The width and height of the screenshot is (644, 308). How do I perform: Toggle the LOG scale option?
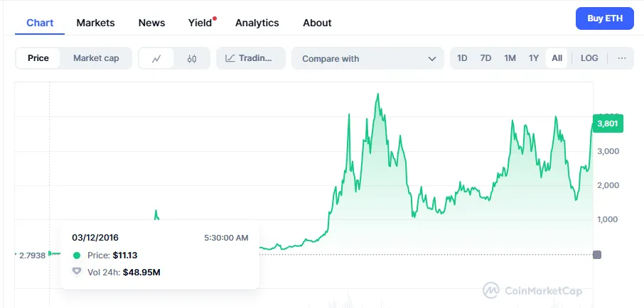[589, 58]
